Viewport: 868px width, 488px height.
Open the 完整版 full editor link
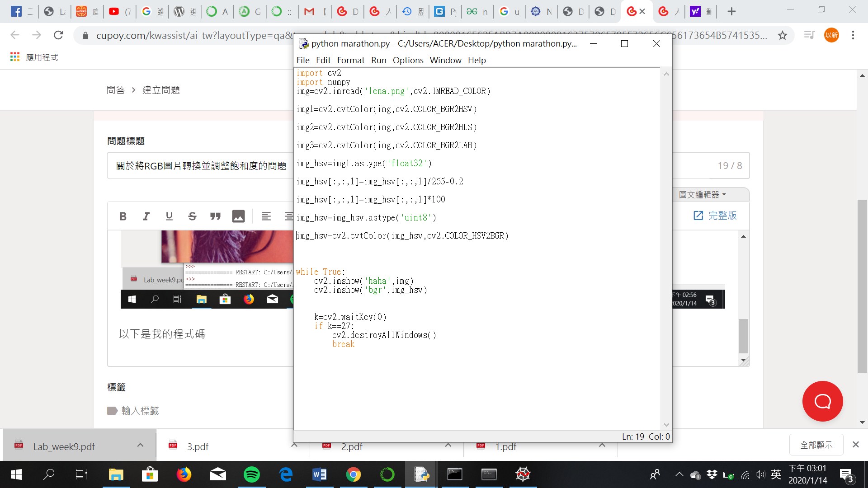(715, 216)
